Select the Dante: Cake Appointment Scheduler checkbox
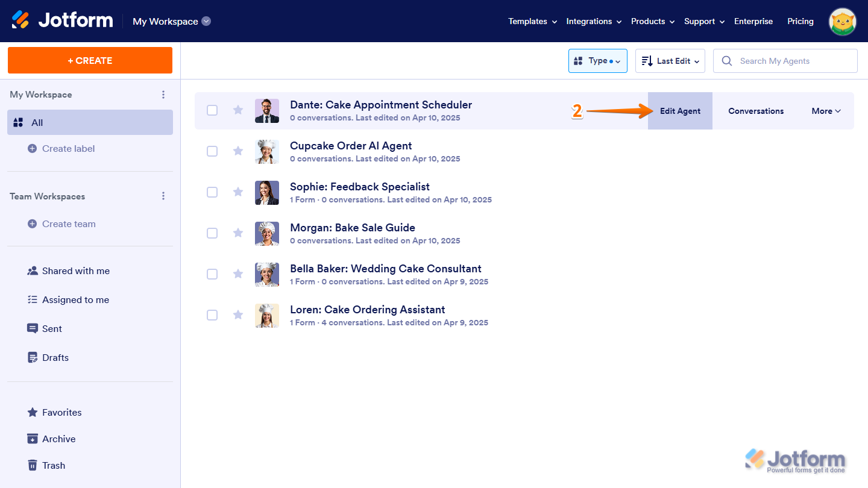Screen dimensions: 868x488 click(212, 110)
